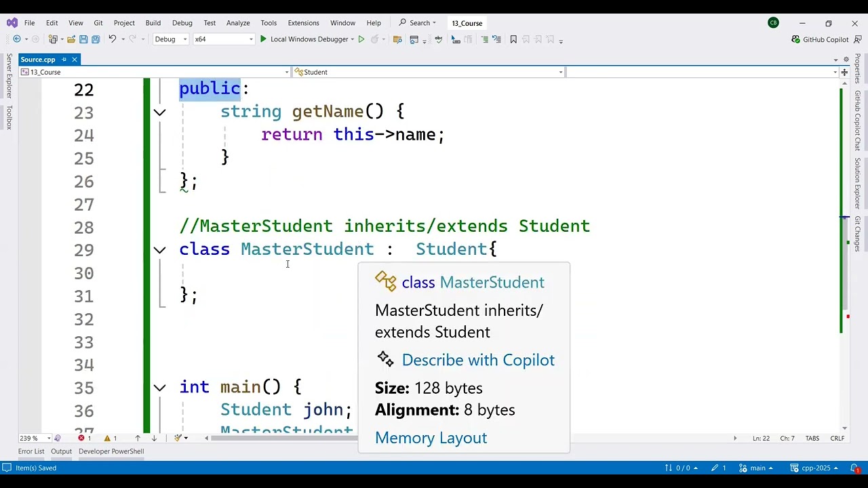Click the New Project toolbar icon
This screenshot has height=488, width=868.
[x=53, y=39]
